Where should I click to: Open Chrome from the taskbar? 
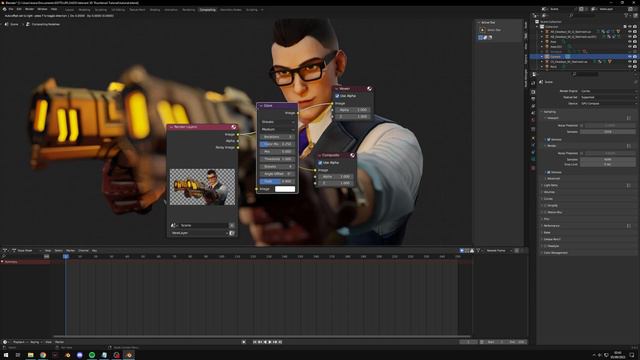click(43, 355)
